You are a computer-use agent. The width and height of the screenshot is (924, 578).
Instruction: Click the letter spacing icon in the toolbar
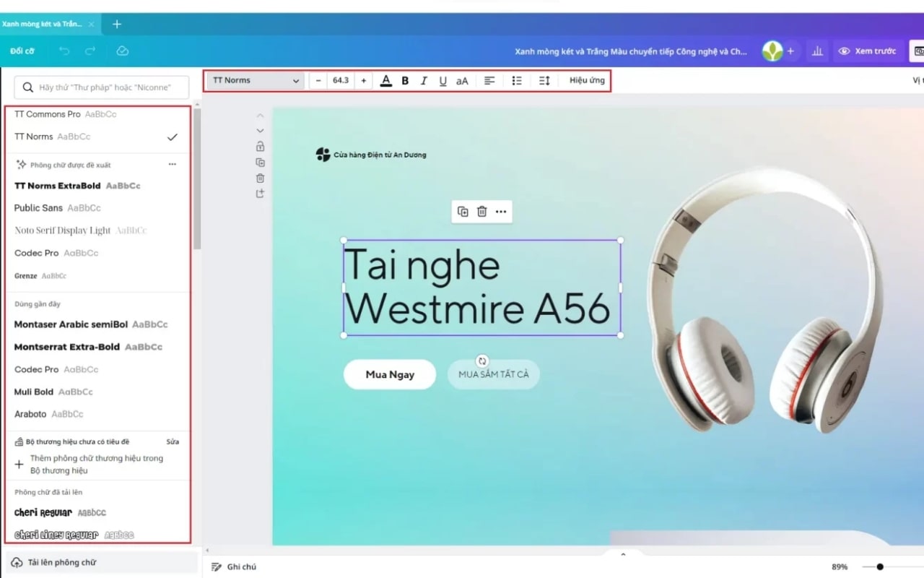[x=544, y=80]
